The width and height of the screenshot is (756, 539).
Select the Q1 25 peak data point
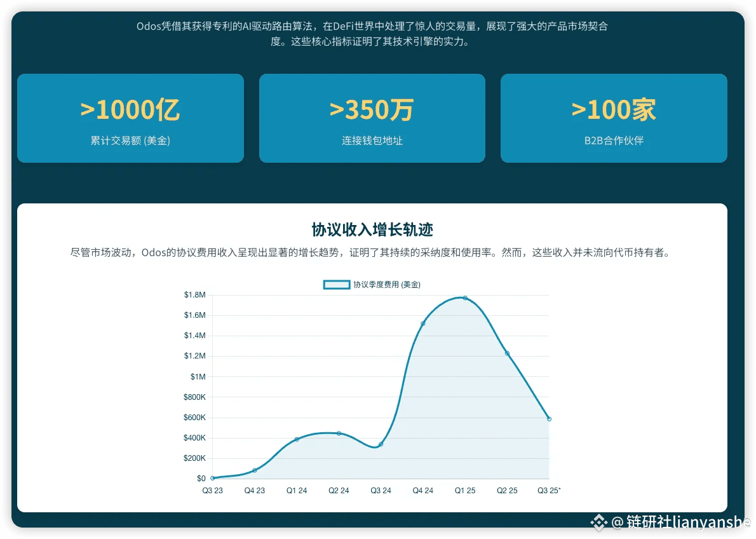pyautogui.click(x=465, y=298)
